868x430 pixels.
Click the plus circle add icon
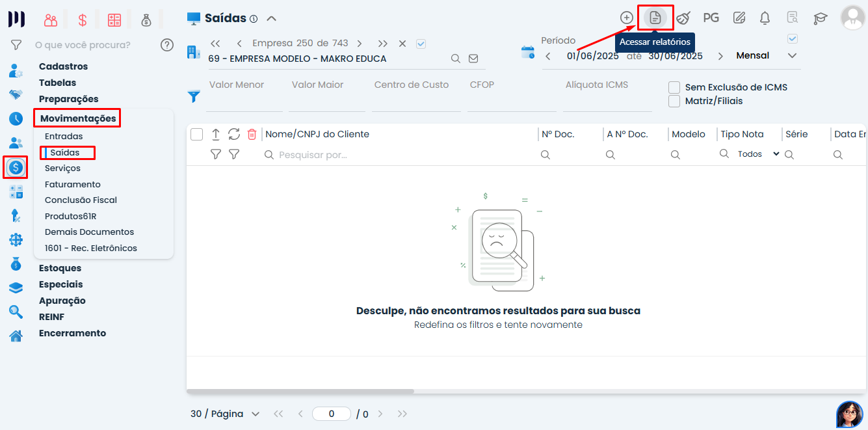click(626, 18)
